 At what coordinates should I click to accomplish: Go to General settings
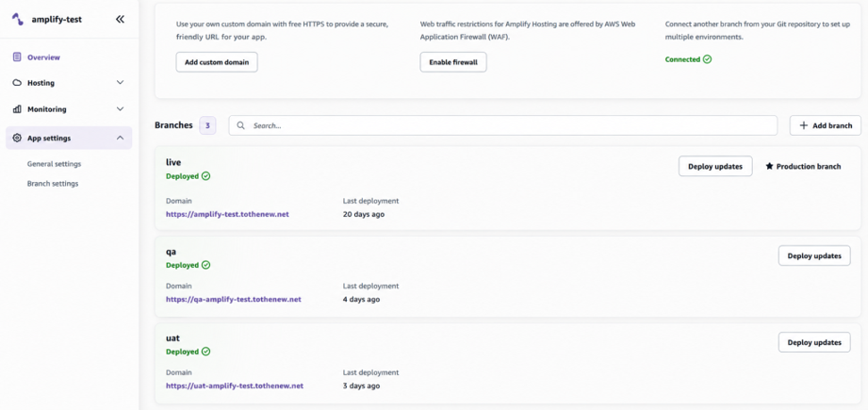55,164
